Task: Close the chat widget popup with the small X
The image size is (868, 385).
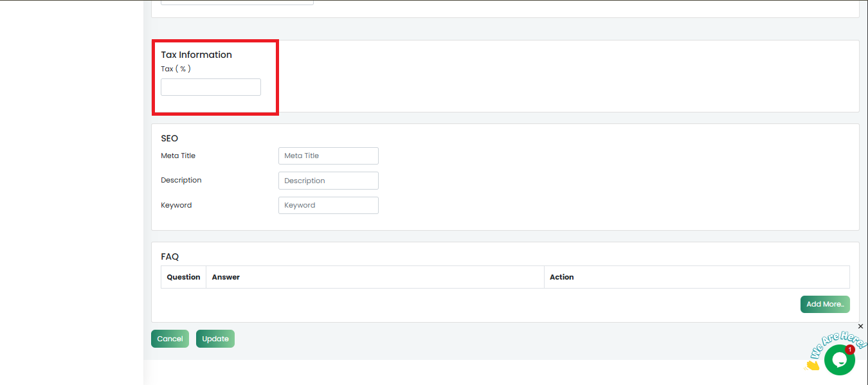Action: (861, 327)
